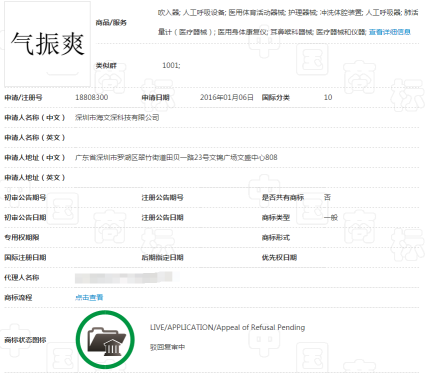425x373 pixels.
Task: Click the 注册公告期号 label
Action: 162,198
